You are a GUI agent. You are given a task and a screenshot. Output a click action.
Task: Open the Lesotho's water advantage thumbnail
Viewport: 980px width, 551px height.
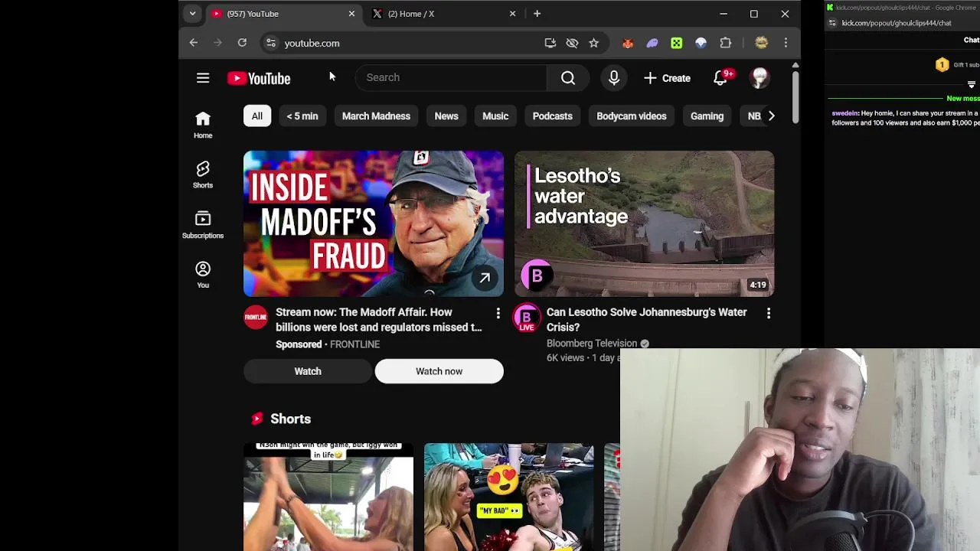click(645, 223)
